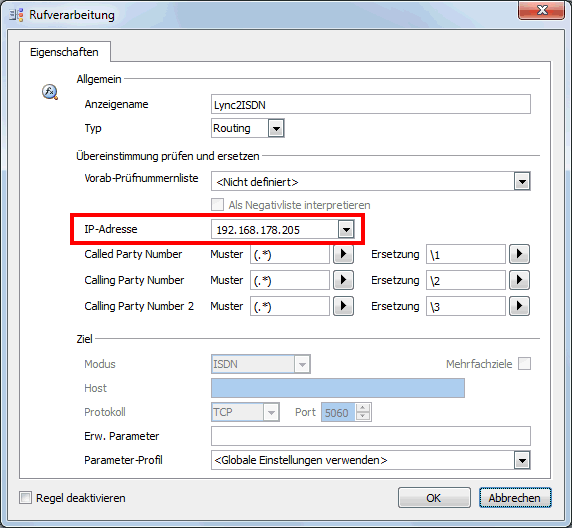Open Calling Party Number 2 Ersetzung arrow menu
572x528 pixels.
(519, 306)
